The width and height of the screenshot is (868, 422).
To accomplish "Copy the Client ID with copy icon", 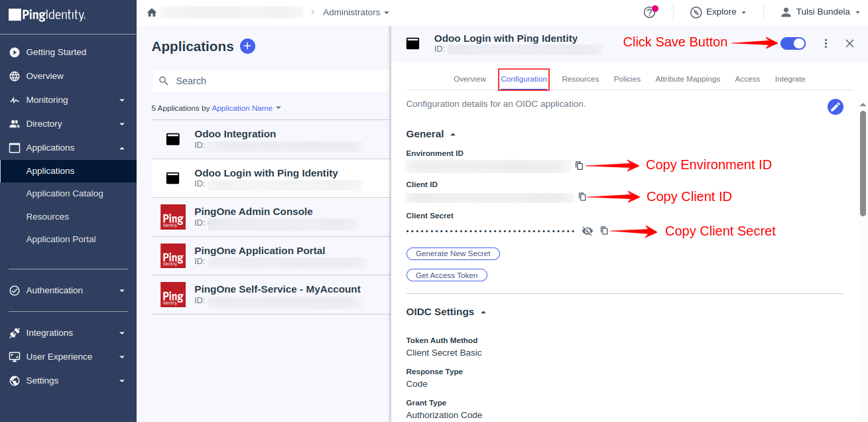I will 582,196.
